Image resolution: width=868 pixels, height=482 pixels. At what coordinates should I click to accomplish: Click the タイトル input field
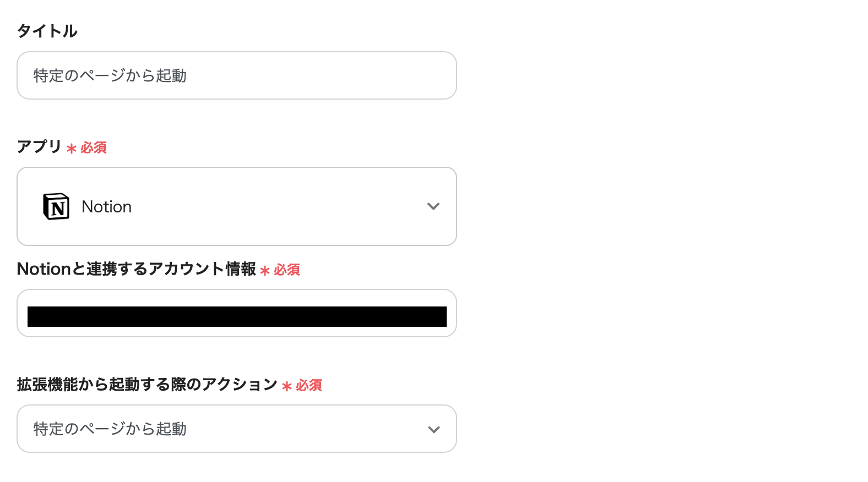click(x=236, y=75)
